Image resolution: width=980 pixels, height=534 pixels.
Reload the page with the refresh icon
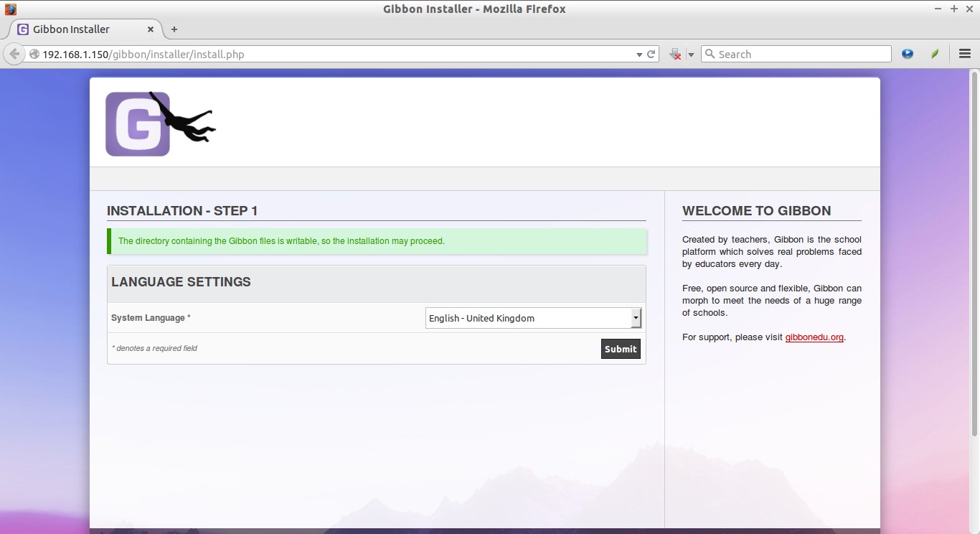point(651,54)
